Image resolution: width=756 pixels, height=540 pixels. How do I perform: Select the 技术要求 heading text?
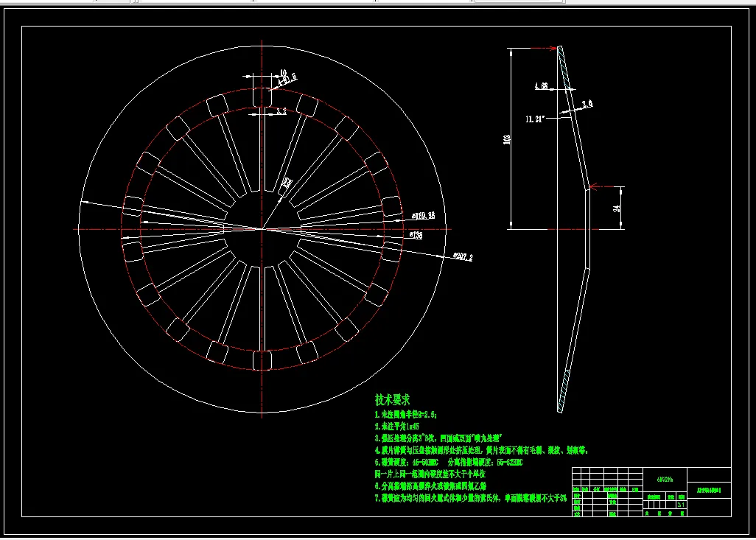[x=392, y=399]
